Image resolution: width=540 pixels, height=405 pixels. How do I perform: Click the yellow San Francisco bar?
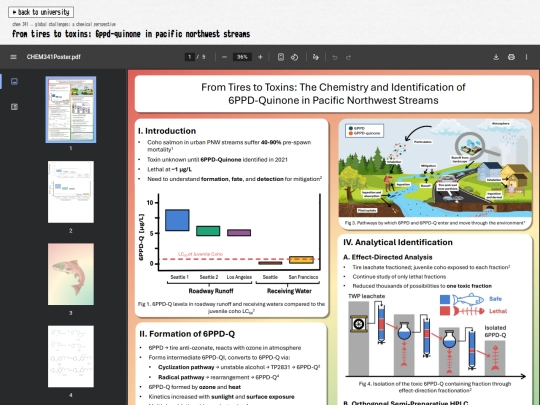click(x=301, y=260)
